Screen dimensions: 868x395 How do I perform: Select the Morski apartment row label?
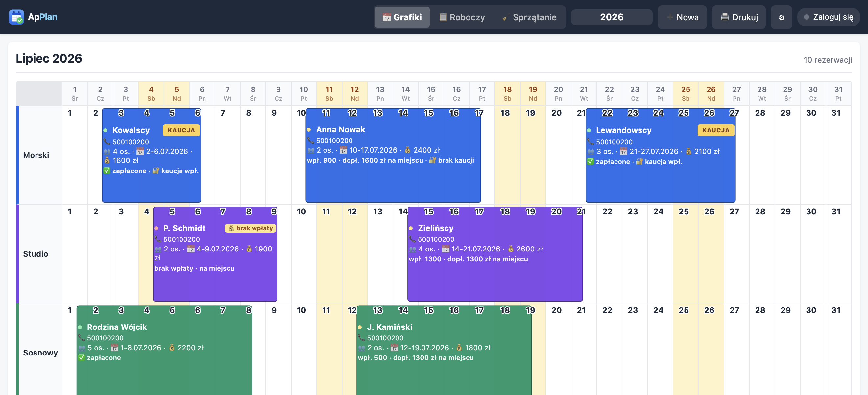pos(36,155)
